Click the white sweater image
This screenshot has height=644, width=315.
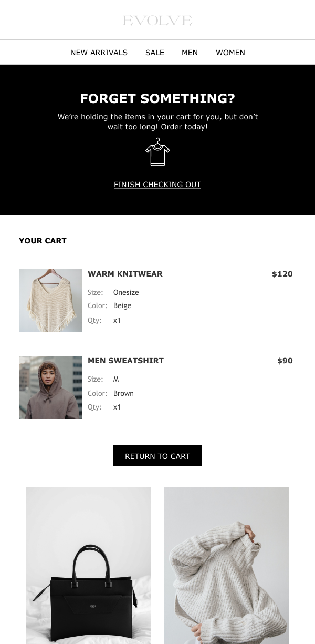coord(226,566)
